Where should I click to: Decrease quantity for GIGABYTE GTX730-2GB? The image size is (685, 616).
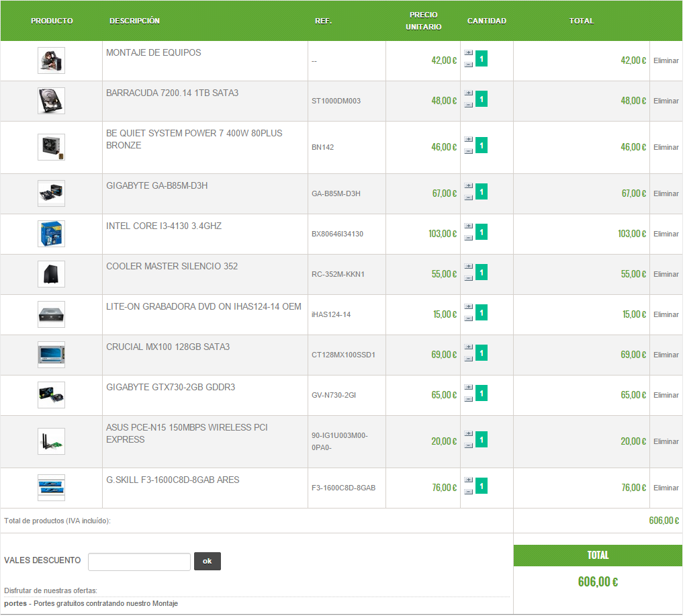(468, 399)
